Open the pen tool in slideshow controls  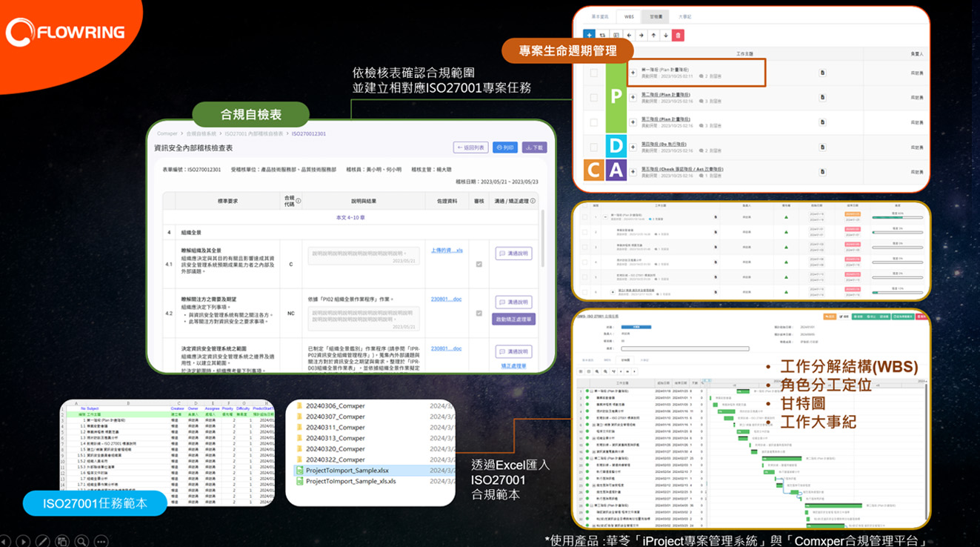click(44, 541)
